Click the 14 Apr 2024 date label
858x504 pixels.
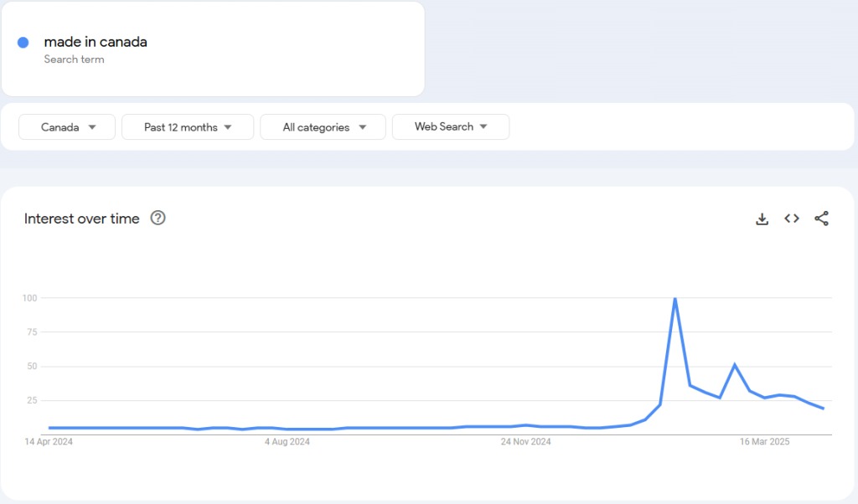click(x=49, y=441)
